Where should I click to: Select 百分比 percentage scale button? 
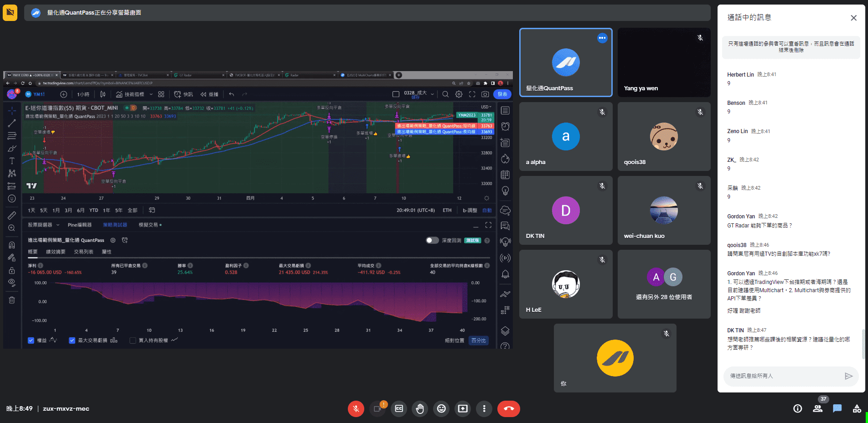(x=479, y=340)
